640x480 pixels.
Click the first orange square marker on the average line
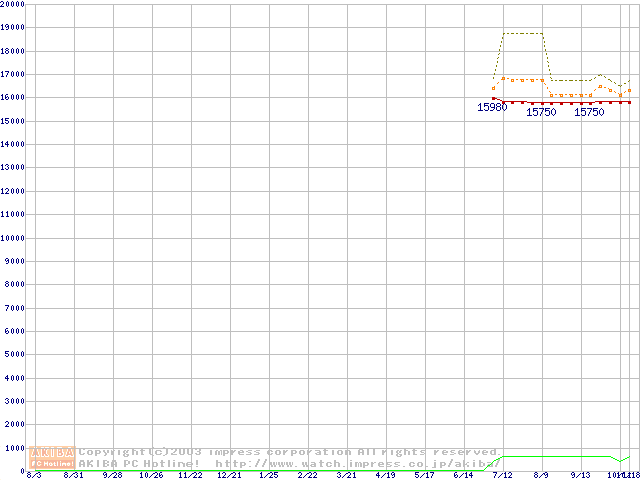click(493, 88)
